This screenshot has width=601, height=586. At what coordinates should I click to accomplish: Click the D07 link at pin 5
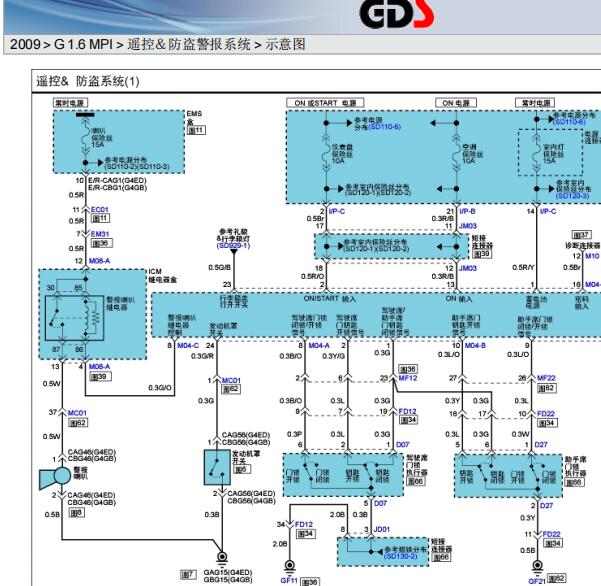coord(381,504)
